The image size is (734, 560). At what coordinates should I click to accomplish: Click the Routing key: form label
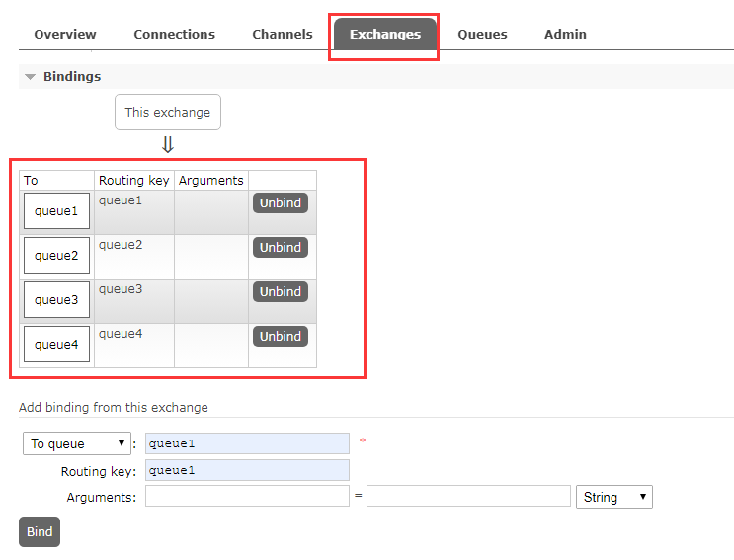[99, 471]
